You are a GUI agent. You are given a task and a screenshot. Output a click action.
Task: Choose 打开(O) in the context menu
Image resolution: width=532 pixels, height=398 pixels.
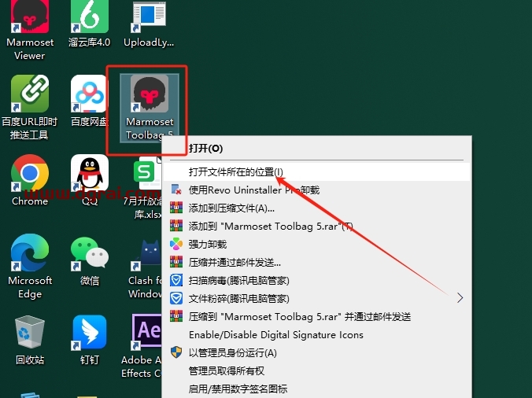click(x=317, y=149)
